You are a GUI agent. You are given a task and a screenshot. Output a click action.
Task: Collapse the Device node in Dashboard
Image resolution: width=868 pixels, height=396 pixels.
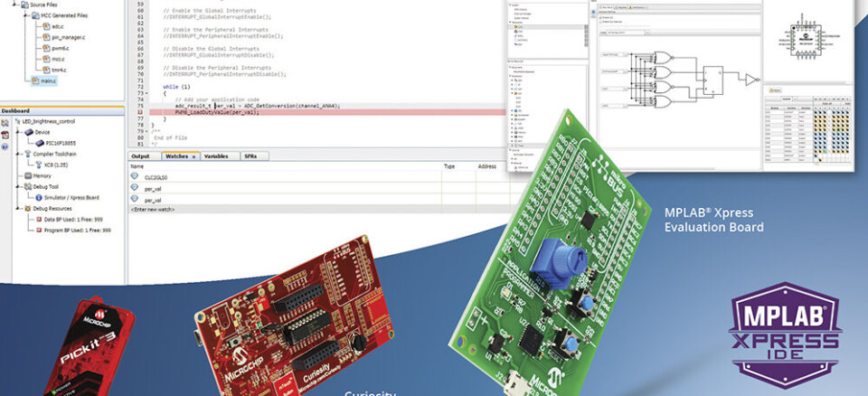[x=19, y=132]
